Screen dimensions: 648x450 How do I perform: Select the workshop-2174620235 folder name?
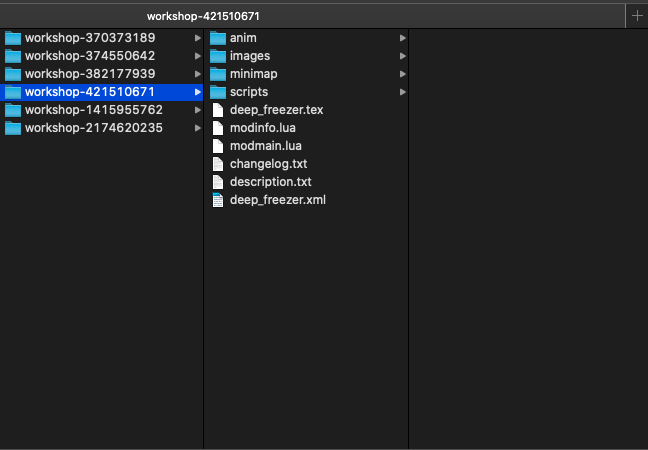[x=94, y=128]
